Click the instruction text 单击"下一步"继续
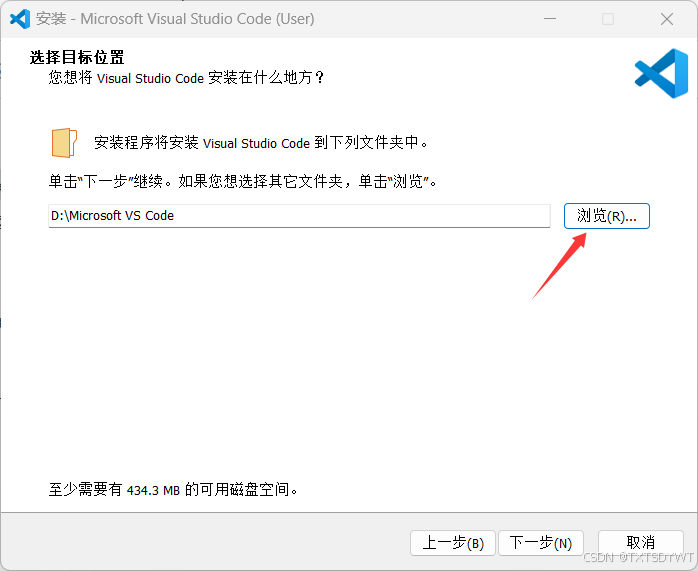Viewport: 698px width, 571px height. (x=106, y=182)
